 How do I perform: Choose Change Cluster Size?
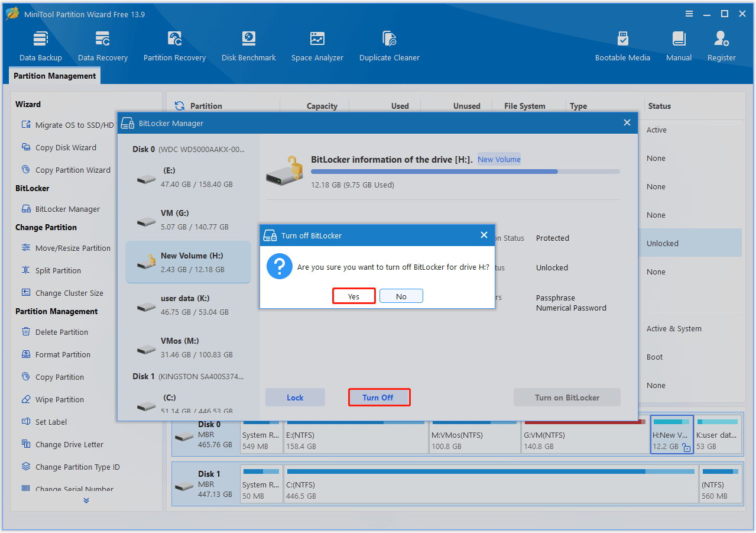click(x=62, y=293)
